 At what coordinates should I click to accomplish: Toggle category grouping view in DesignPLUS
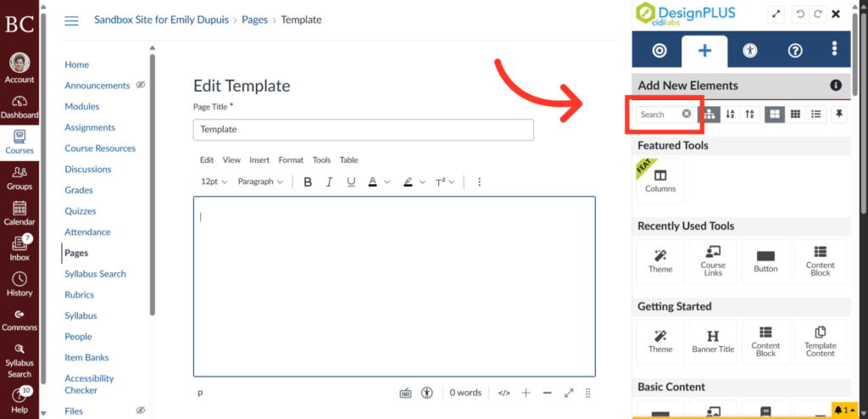click(709, 115)
